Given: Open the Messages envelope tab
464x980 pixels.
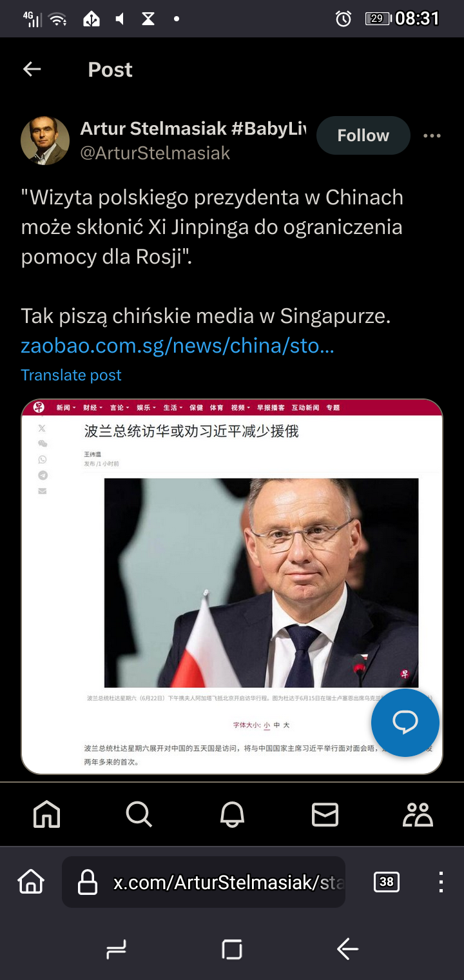Looking at the screenshot, I should tap(325, 814).
